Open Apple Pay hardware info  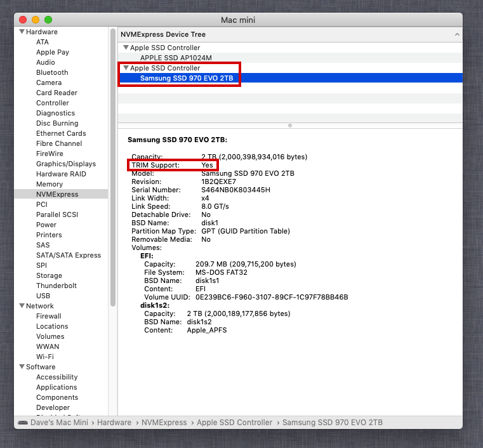click(x=53, y=52)
